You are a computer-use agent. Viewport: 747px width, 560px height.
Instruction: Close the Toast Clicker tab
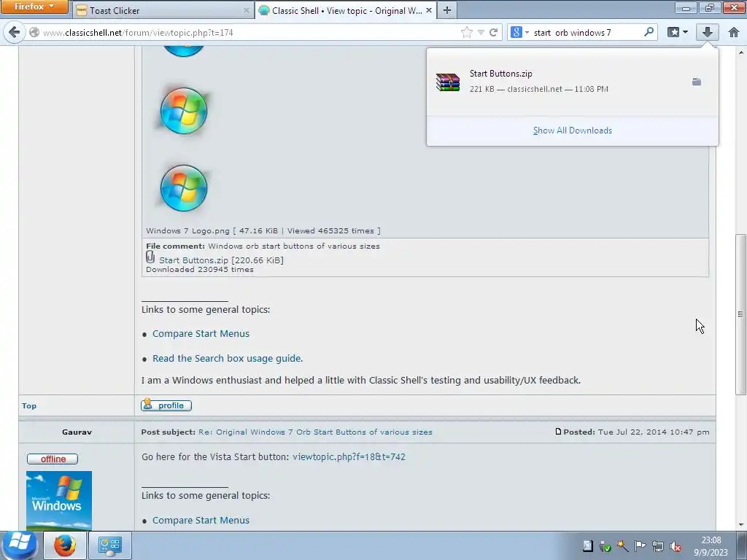click(247, 10)
